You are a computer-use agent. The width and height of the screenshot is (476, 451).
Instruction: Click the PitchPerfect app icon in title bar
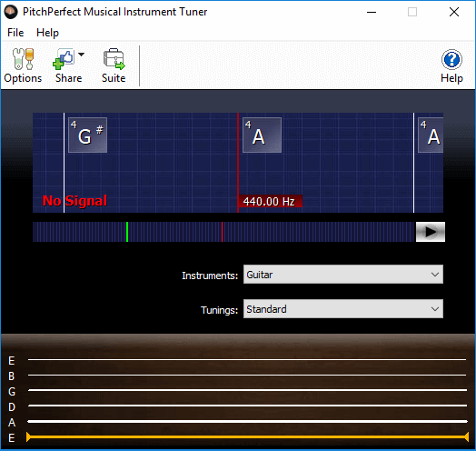[11, 12]
